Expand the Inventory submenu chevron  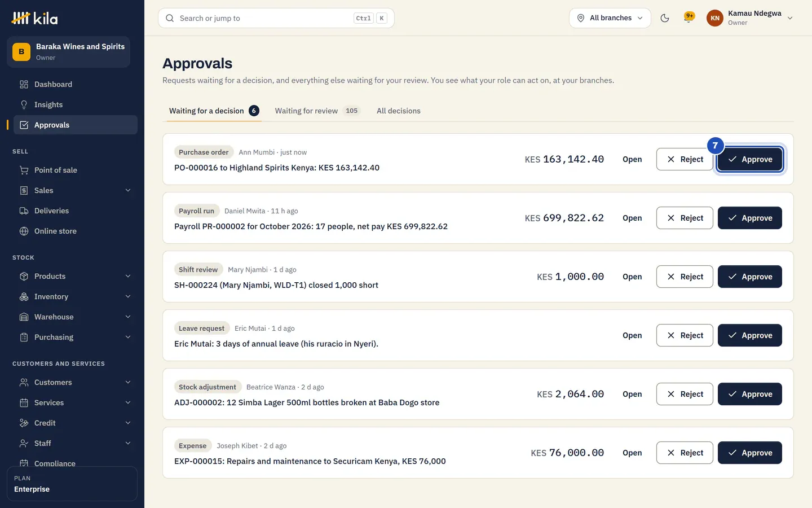click(128, 296)
